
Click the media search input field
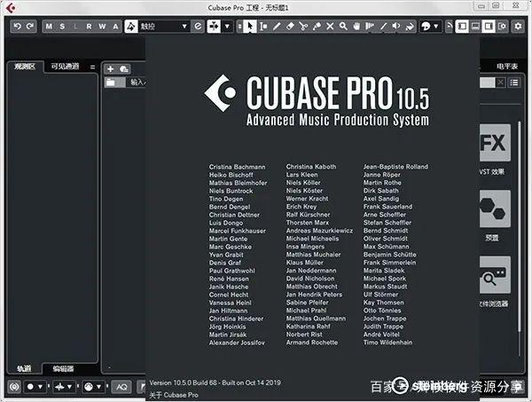pyautogui.click(x=488, y=83)
